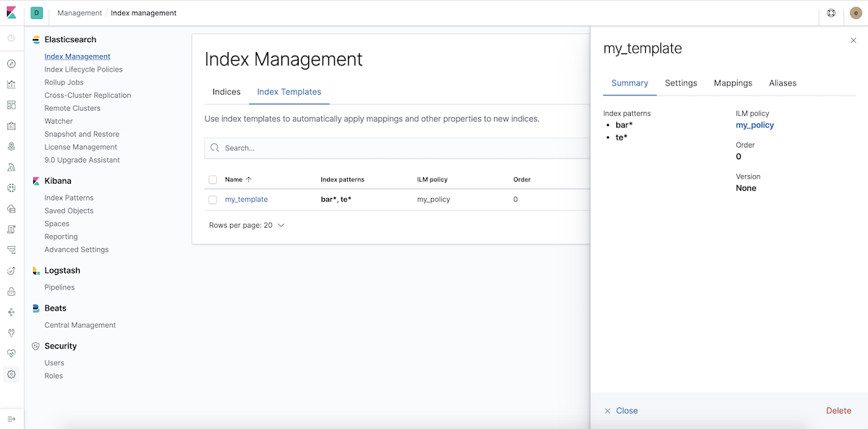The width and height of the screenshot is (868, 429).
Task: Click the "bar*, te*" cell in the table
Action: pyautogui.click(x=336, y=200)
